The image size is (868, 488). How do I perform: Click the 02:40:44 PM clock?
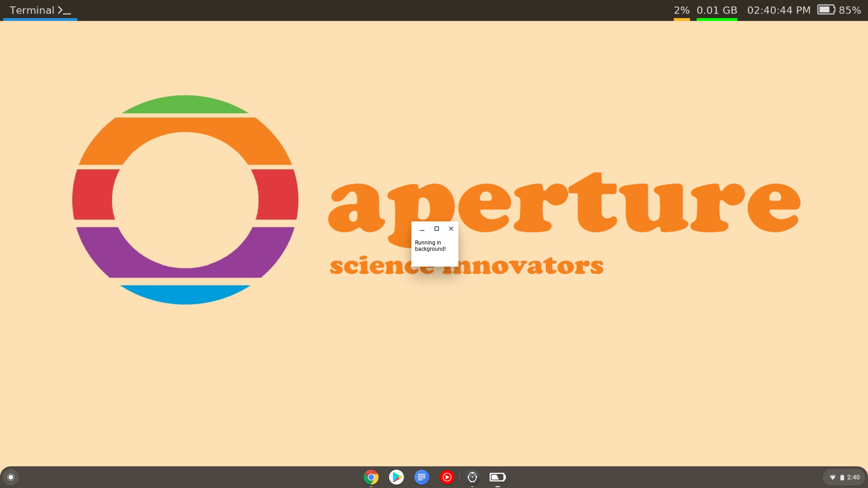(x=778, y=10)
